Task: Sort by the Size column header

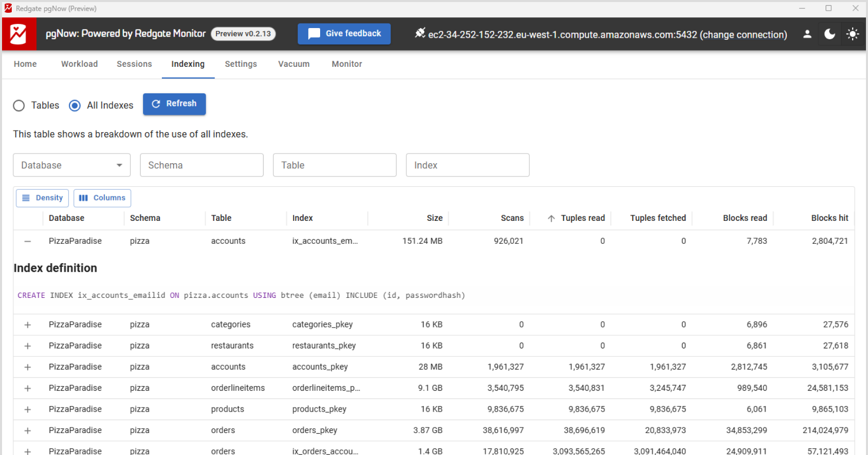Action: [435, 218]
